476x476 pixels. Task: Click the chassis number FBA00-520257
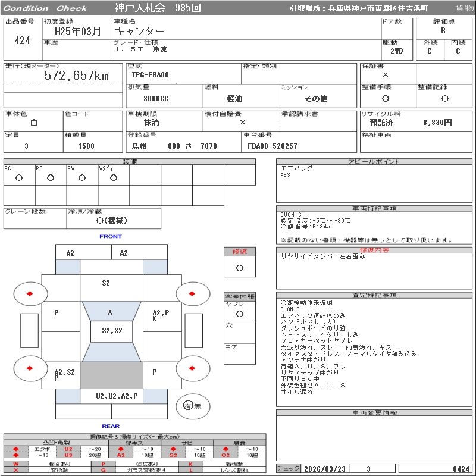click(x=273, y=146)
